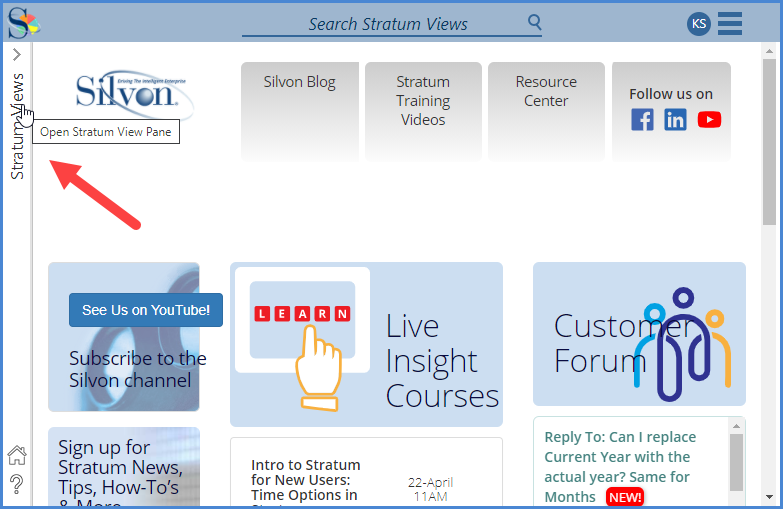Screen dimensions: 783x509
Task: Click the Stratum logo icon in the header
Action: (x=23, y=22)
